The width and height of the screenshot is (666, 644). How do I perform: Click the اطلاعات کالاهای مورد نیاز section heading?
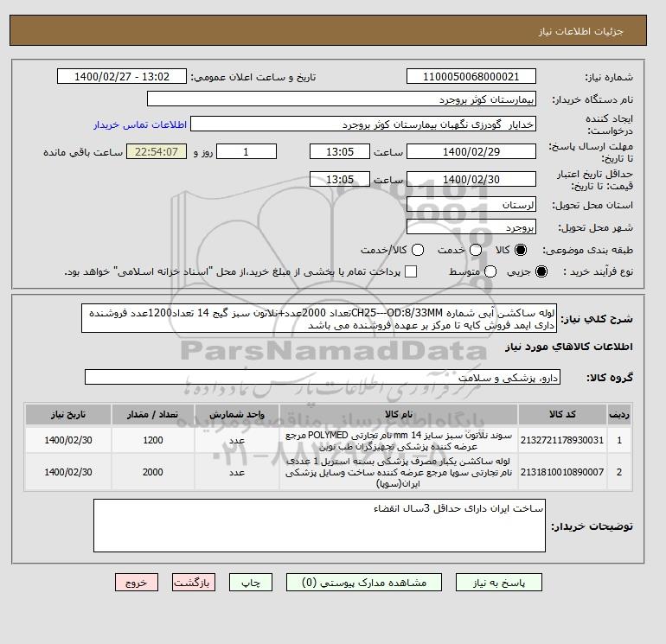pos(569,347)
